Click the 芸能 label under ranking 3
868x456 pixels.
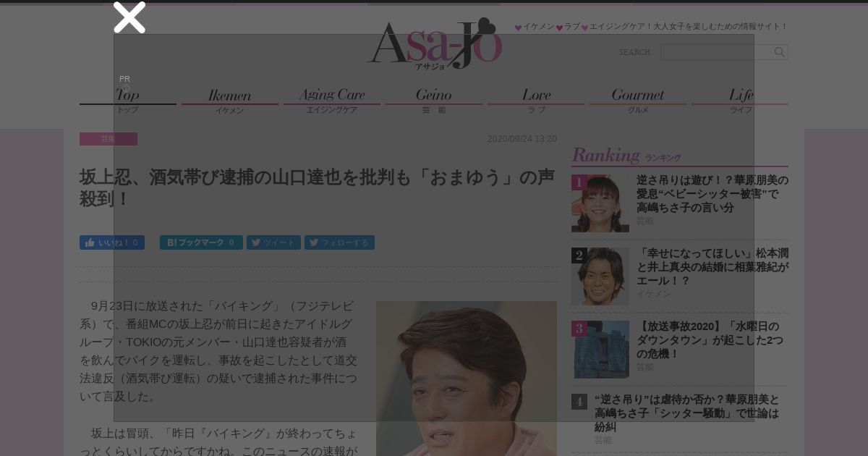(645, 367)
